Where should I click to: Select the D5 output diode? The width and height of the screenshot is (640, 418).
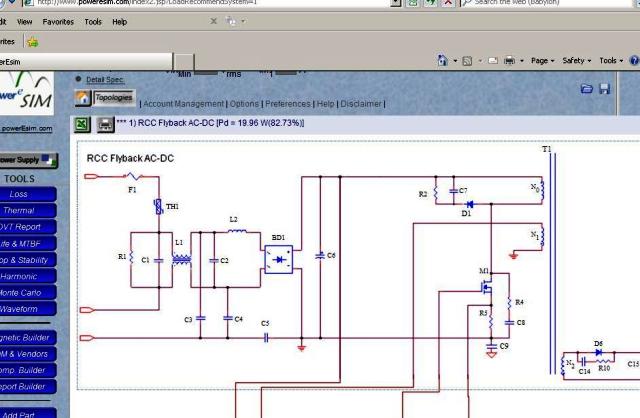point(599,352)
